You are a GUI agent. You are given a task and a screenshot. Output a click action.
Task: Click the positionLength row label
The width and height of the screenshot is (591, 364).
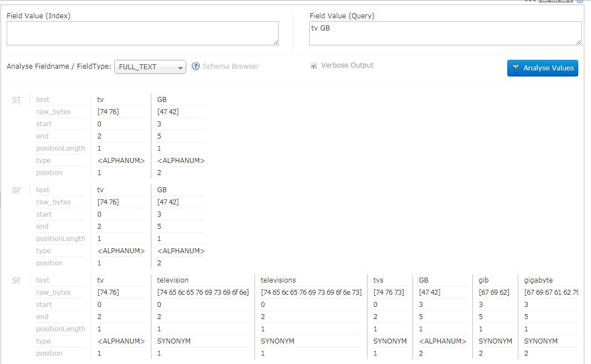tap(60, 148)
